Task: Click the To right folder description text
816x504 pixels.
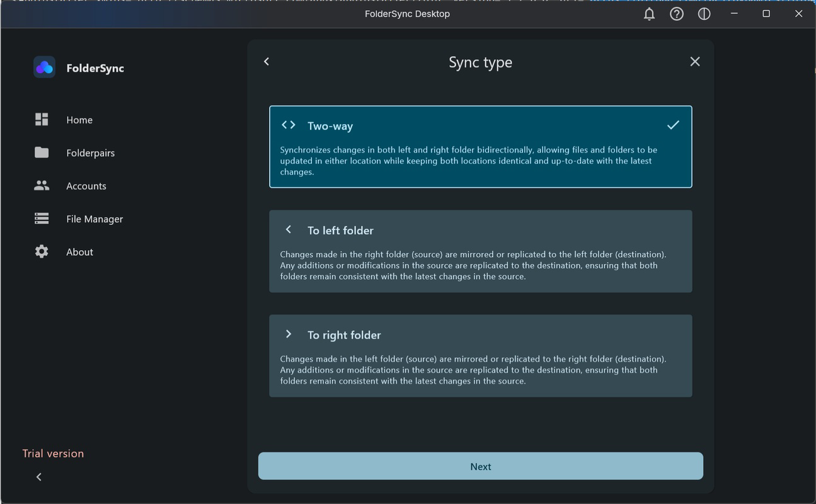Action: (x=473, y=370)
